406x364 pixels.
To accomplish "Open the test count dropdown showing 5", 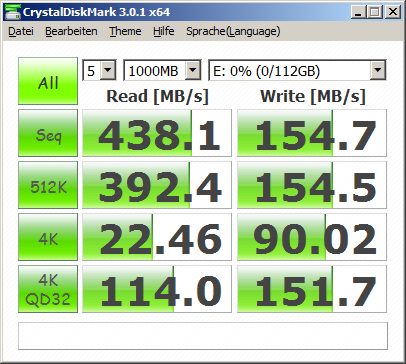I will [99, 70].
